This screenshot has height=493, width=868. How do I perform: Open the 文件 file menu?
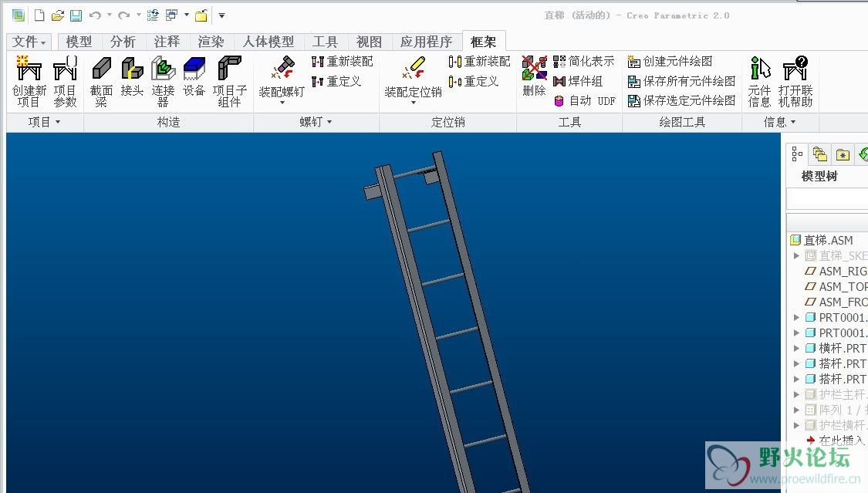29,42
